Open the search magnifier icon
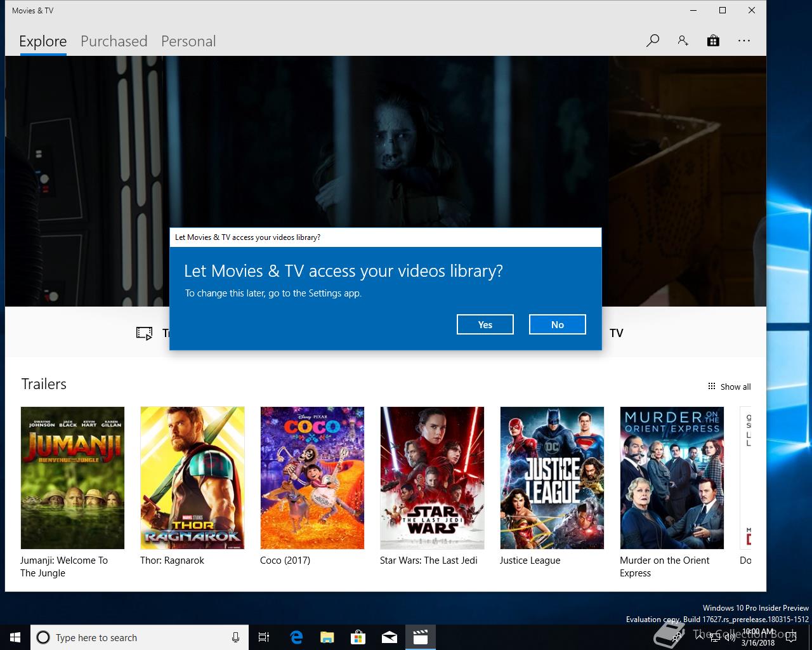The height and width of the screenshot is (650, 812). pos(652,41)
